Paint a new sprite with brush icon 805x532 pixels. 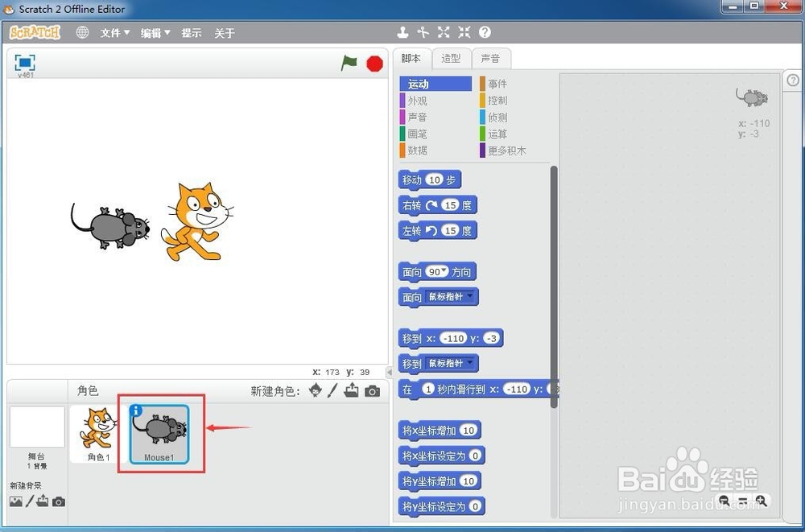(332, 391)
